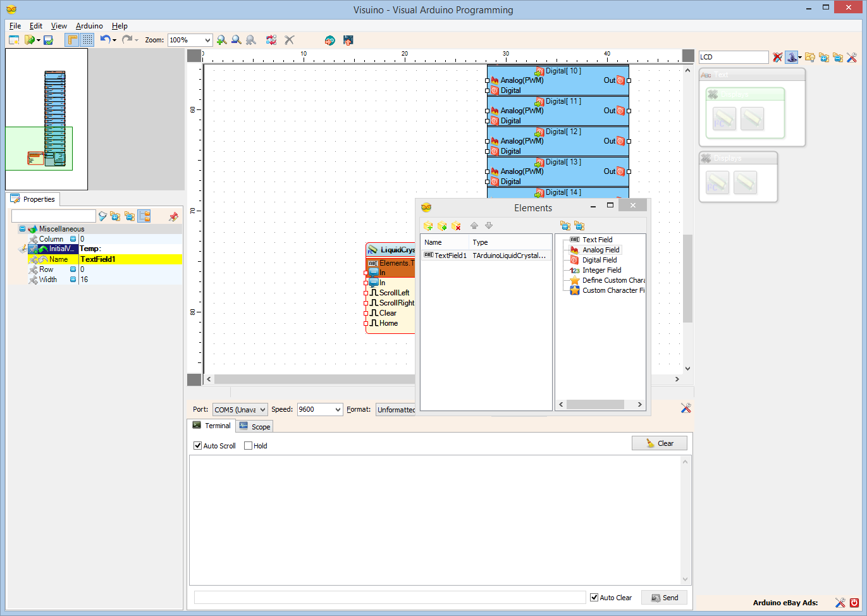Click the Delete element red X icon
Screen dimensions: 867x616
[456, 226]
